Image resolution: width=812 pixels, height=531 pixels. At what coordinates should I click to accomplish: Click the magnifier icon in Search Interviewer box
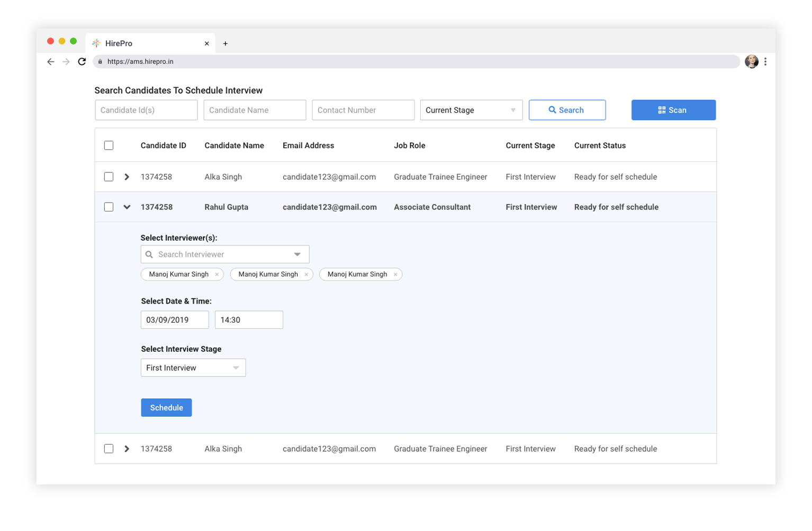point(149,254)
